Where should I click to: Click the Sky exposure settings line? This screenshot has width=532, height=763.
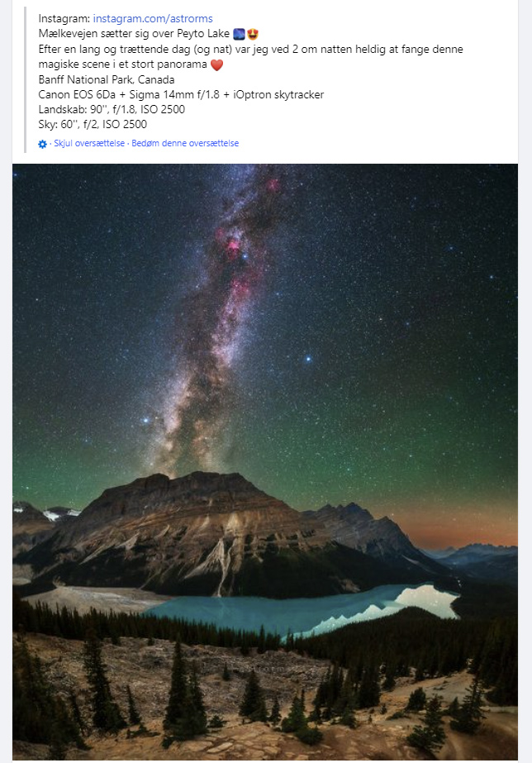point(93,124)
